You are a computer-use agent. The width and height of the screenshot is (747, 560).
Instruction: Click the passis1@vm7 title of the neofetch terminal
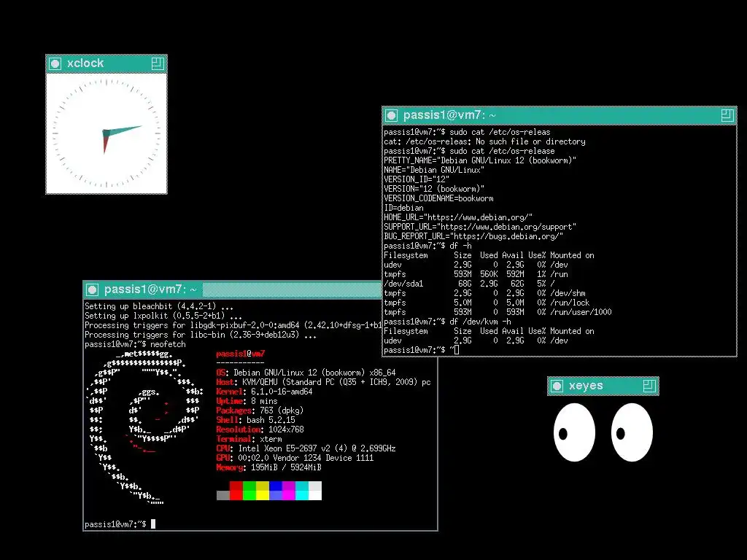[x=150, y=289]
